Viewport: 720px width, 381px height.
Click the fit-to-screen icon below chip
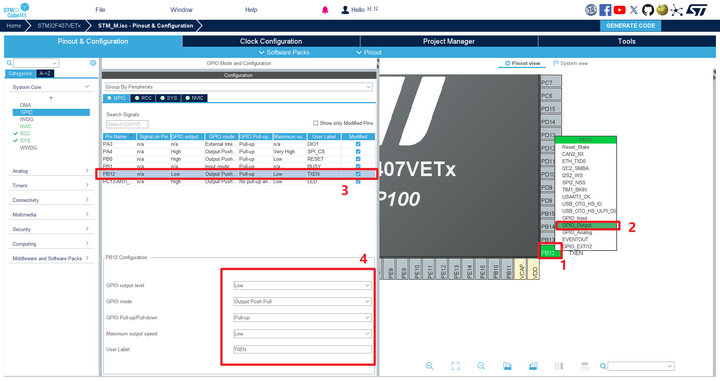click(x=455, y=366)
